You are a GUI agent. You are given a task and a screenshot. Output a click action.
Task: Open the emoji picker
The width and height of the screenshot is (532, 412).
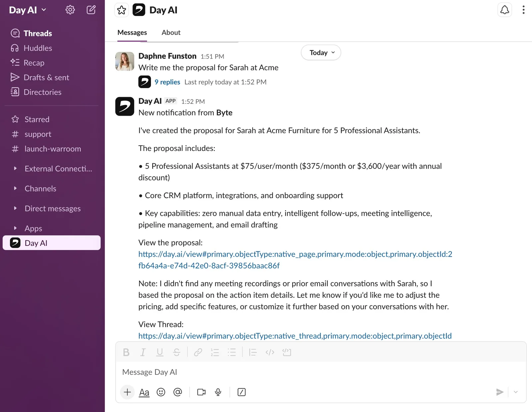tap(161, 392)
